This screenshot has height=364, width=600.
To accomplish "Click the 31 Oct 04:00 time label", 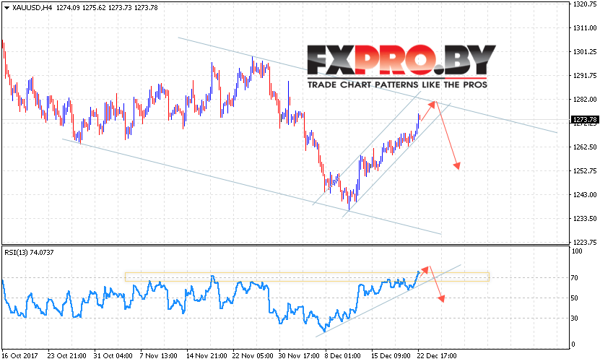I will click(x=113, y=356).
